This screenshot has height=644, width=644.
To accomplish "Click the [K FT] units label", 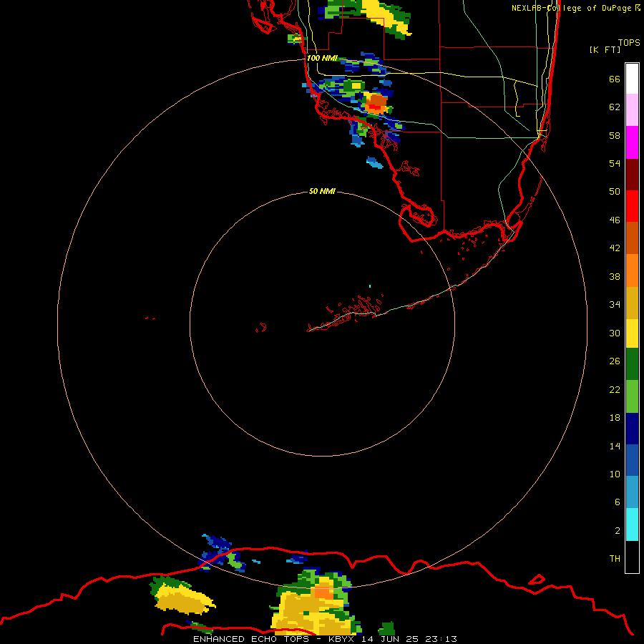I will [605, 49].
